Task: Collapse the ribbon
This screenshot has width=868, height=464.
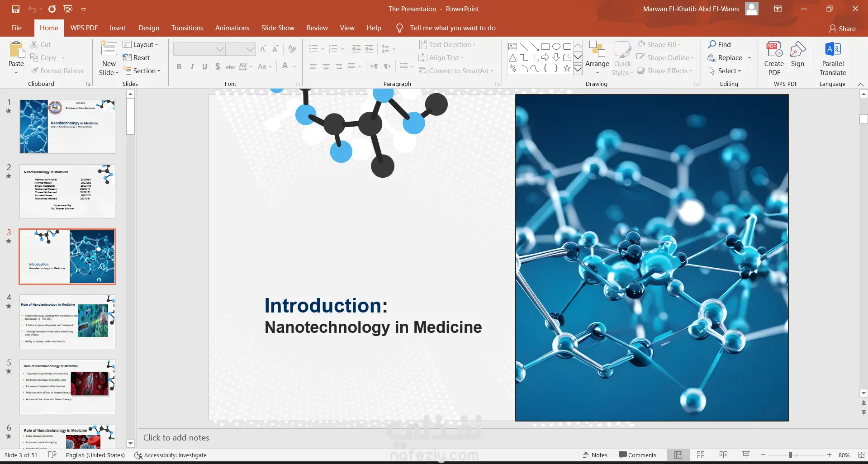Action: point(860,85)
